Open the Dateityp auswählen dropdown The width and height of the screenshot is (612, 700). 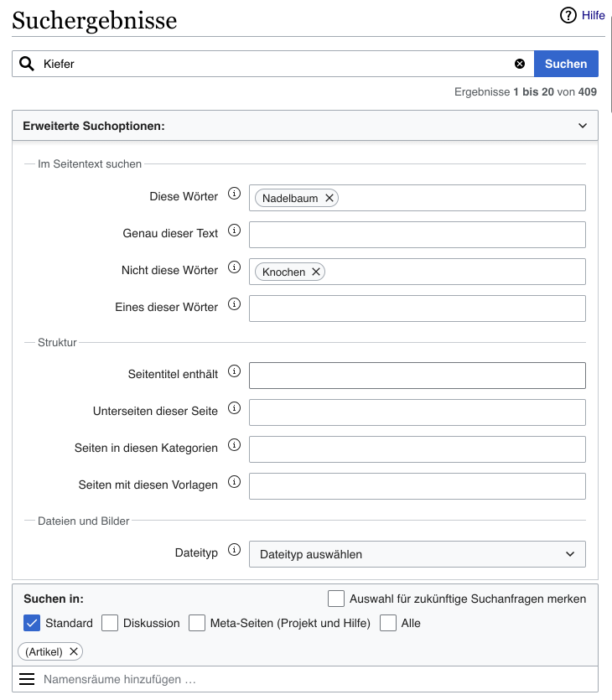[417, 554]
